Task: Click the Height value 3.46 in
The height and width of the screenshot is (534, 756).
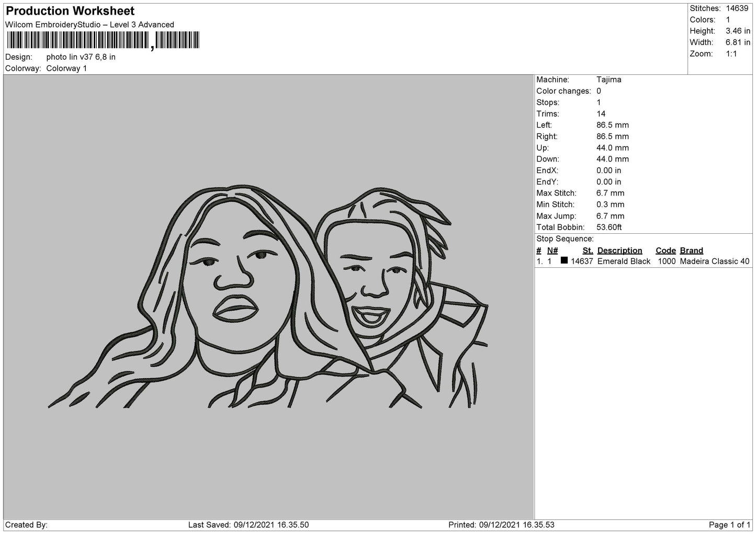Action: (x=738, y=31)
